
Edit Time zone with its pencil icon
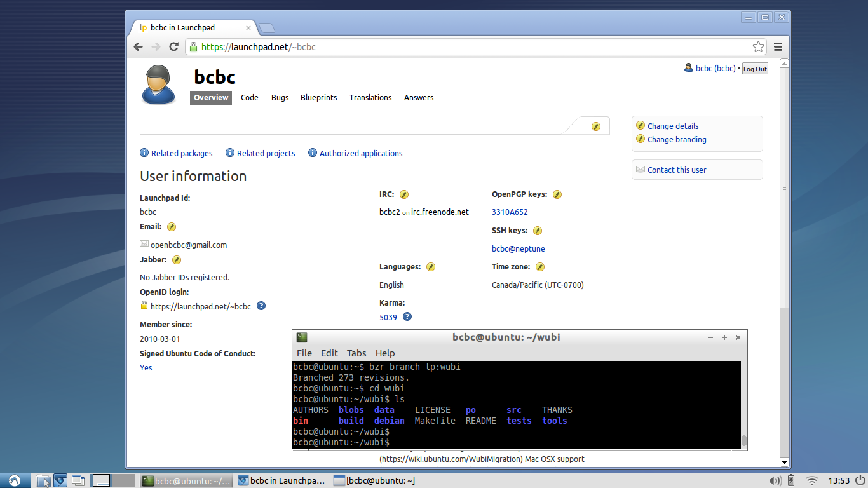coord(540,267)
